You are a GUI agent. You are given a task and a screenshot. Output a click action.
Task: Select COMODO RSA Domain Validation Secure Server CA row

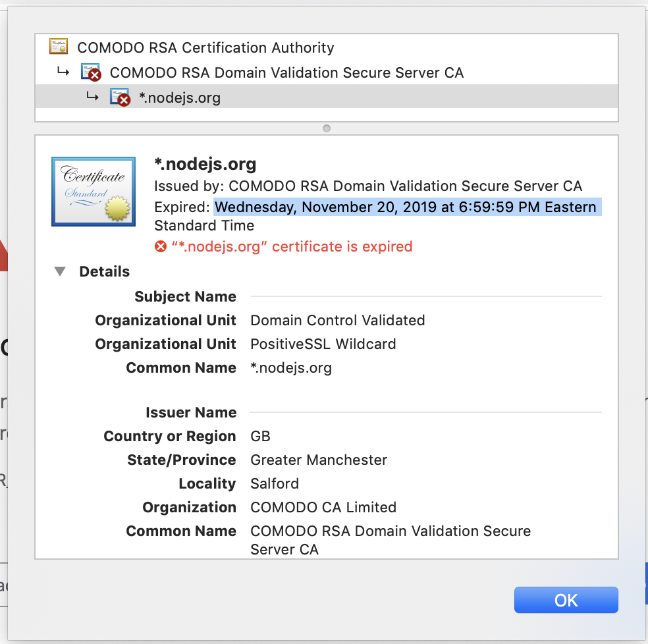click(327, 72)
